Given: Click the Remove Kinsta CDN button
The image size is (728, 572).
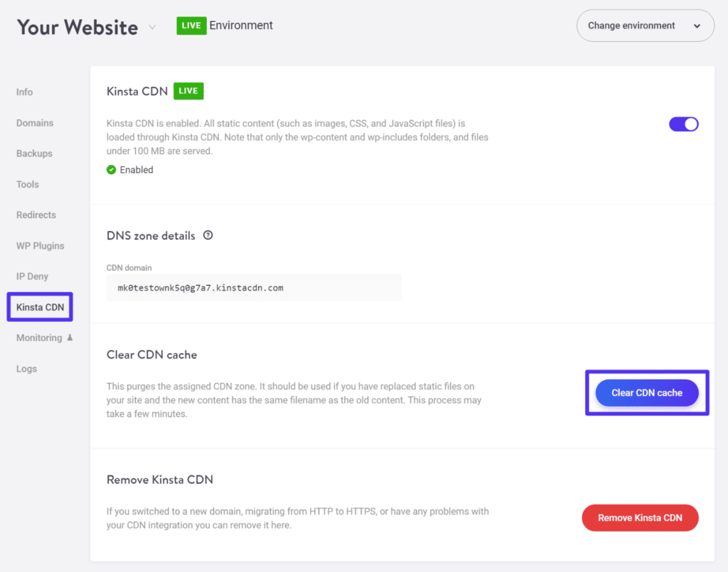Looking at the screenshot, I should point(639,517).
